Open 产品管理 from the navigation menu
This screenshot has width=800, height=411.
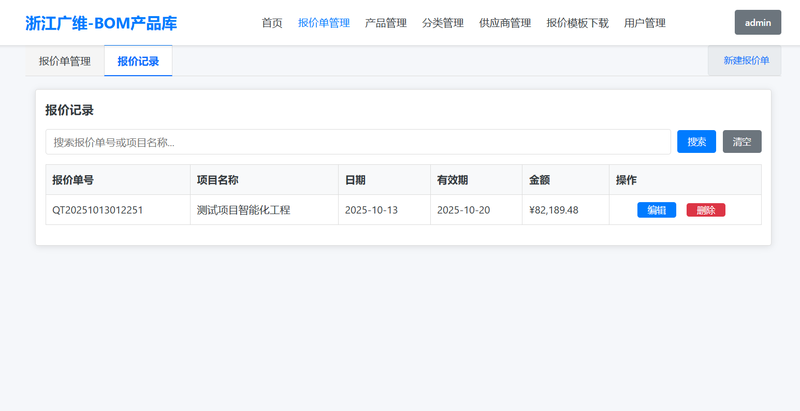click(386, 23)
